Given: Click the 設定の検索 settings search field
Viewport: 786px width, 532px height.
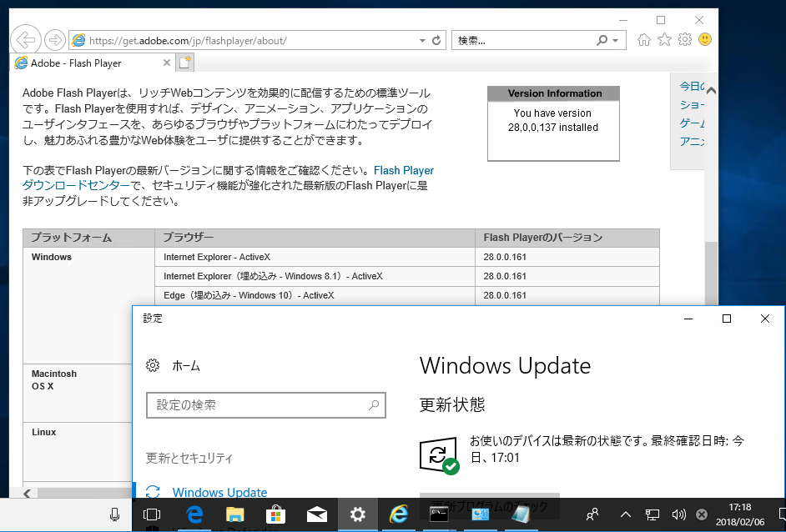Looking at the screenshot, I should (x=265, y=404).
